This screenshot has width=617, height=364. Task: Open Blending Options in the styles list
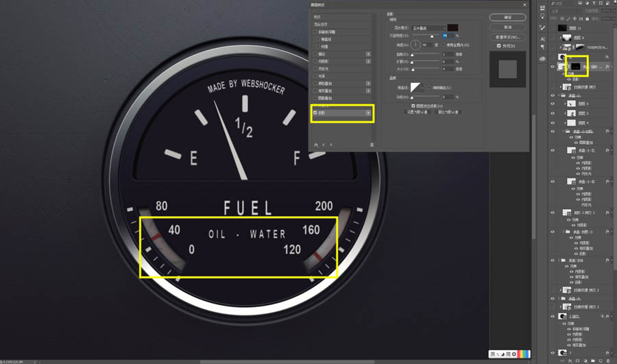point(321,25)
